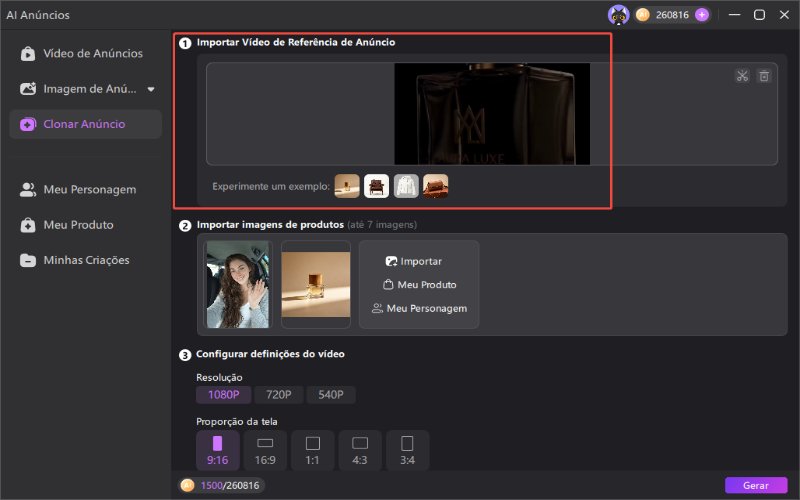Close the AI Anúncios window

tap(784, 15)
